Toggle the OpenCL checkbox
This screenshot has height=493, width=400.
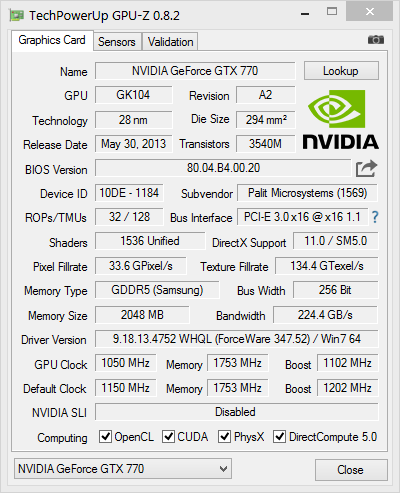105,436
